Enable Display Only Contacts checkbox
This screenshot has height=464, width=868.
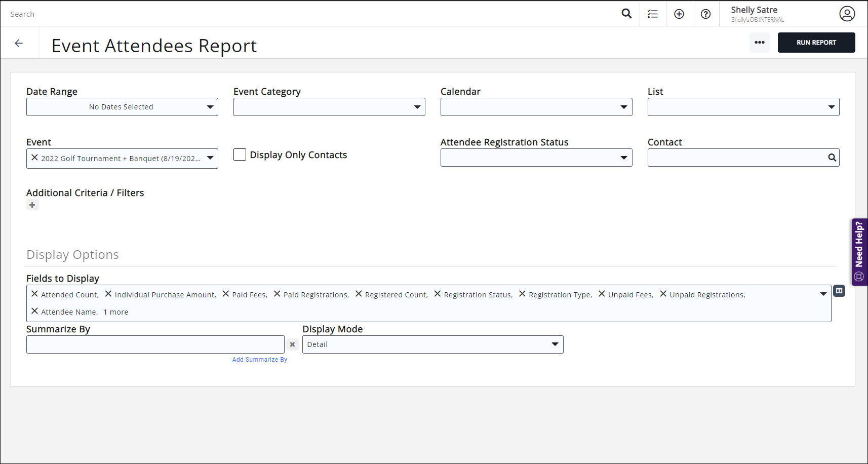coord(240,154)
